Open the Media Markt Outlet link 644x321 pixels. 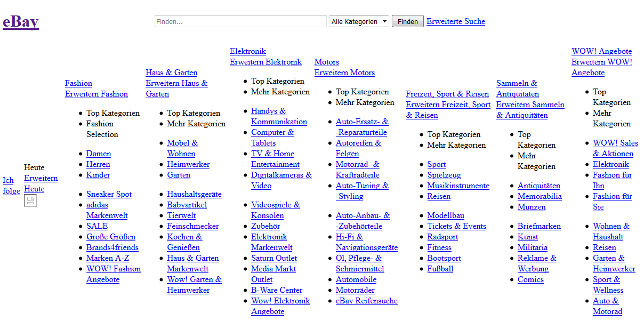[273, 274]
